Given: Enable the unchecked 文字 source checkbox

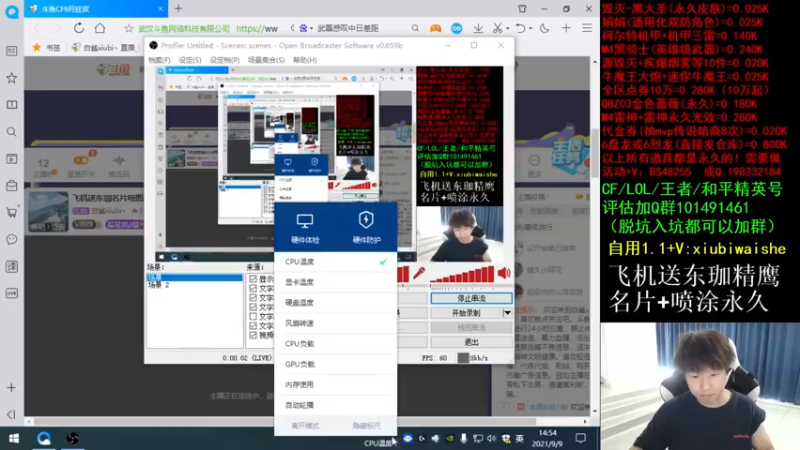Looking at the screenshot, I should click(253, 316).
